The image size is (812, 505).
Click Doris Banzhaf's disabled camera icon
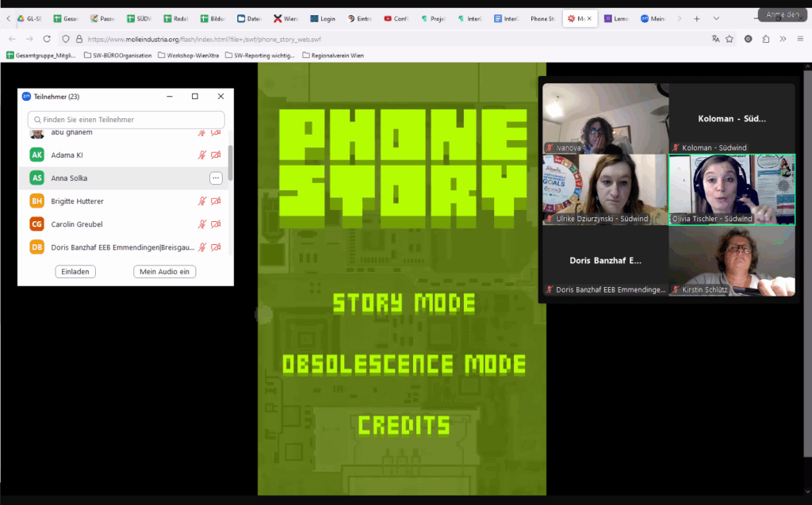point(216,247)
